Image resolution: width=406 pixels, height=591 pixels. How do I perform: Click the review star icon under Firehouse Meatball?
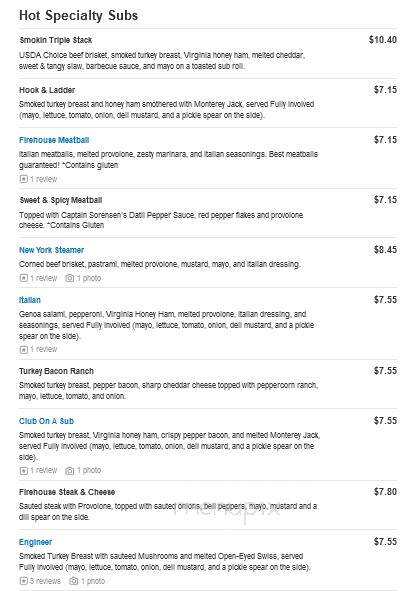(24, 179)
